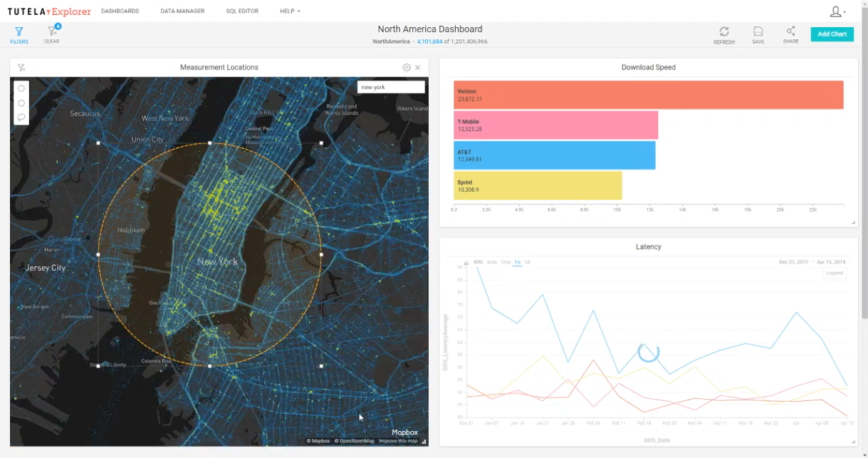Click the NorthAmerica dataset name
The width and height of the screenshot is (868, 458).
point(391,41)
